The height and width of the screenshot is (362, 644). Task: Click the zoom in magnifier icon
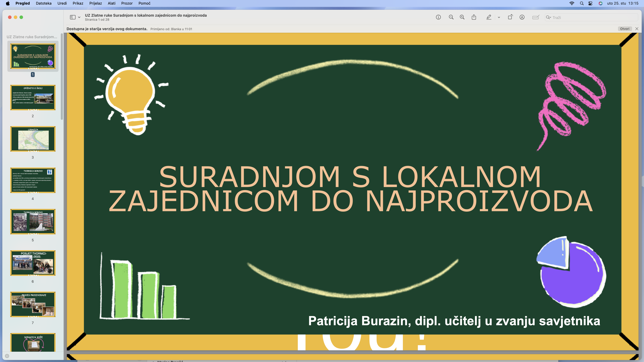462,17
